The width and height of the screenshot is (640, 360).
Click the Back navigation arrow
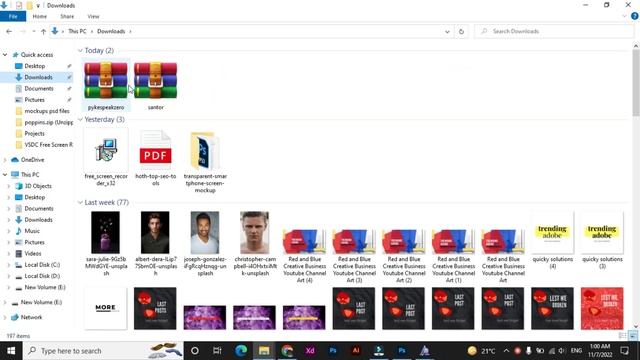coord(9,31)
